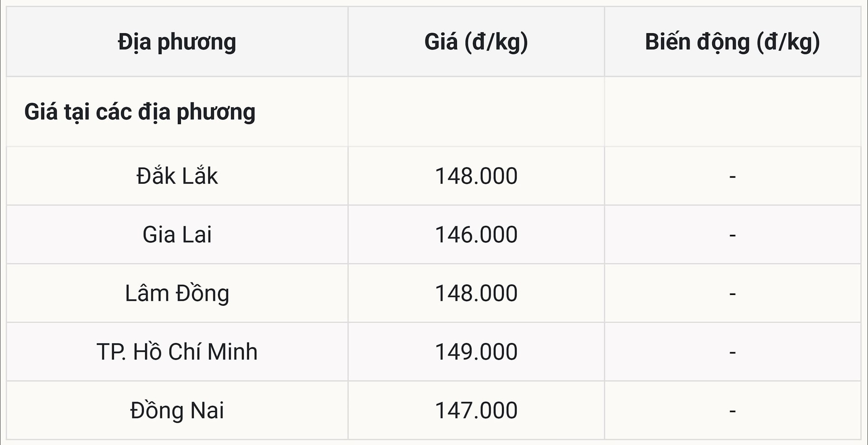Select the 149.000 price value
The image size is (868, 445).
pyautogui.click(x=476, y=351)
